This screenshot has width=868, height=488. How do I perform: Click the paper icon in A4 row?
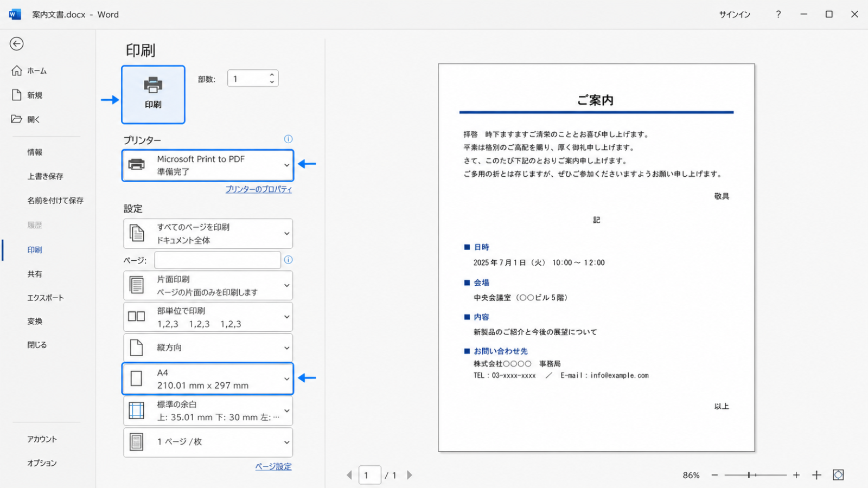137,378
